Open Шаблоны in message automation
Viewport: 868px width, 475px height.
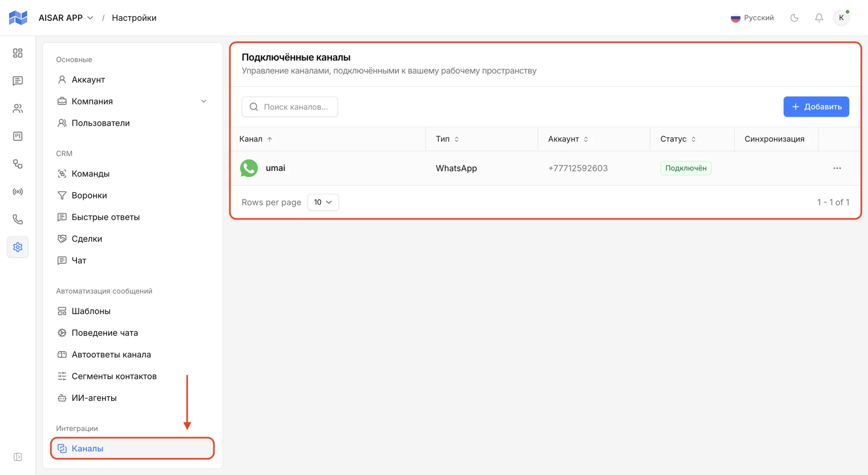coord(132,311)
